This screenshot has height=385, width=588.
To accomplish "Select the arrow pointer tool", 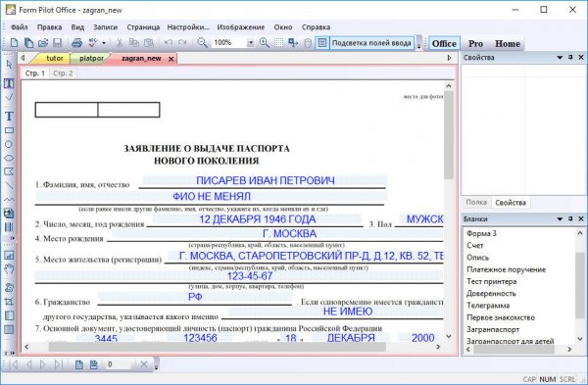I will click(10, 64).
